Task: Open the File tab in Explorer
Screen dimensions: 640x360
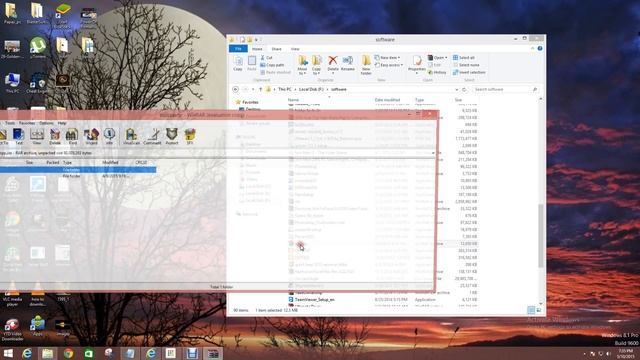Action: [x=238, y=49]
